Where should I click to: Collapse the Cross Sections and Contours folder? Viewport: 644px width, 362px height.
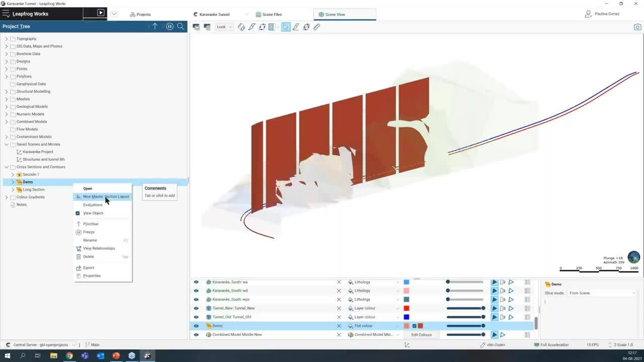point(7,167)
